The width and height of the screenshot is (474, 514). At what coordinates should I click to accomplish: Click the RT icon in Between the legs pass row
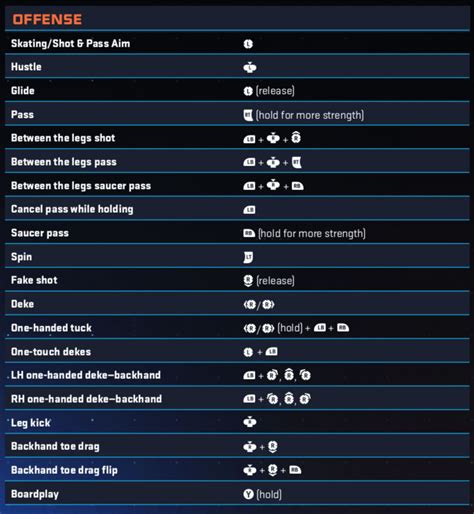coord(297,162)
